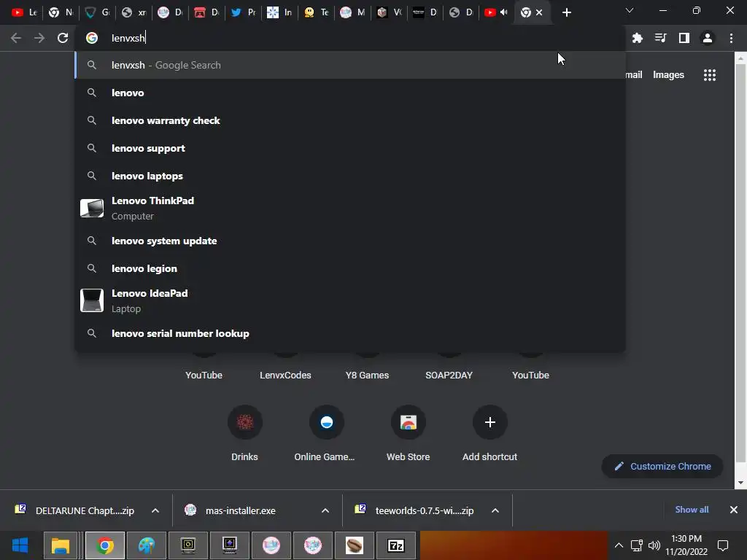The image size is (747, 560).
Task: Switch to the 'In' snowflake tab
Action: point(279,12)
